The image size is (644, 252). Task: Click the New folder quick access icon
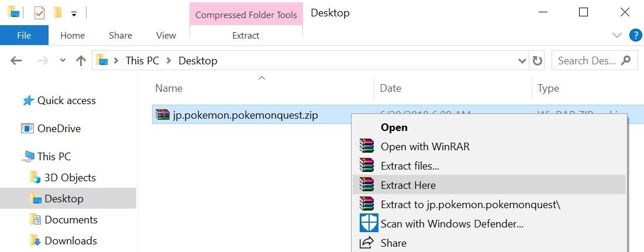pos(58,13)
